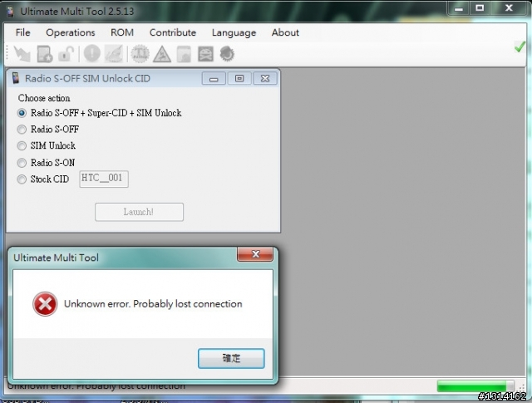Minimize the Radio S-OFF SIM Unlock CID window
The image size is (532, 403).
pyautogui.click(x=214, y=78)
